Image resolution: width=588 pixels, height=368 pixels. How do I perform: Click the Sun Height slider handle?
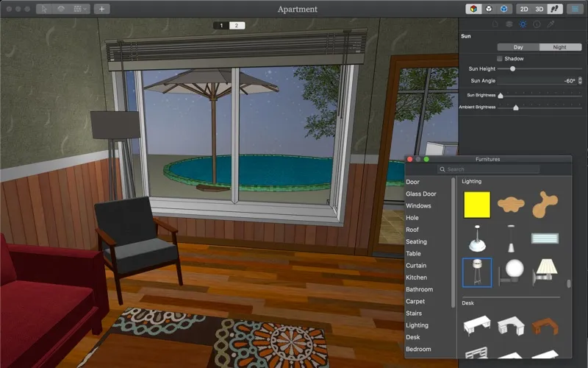tap(512, 68)
